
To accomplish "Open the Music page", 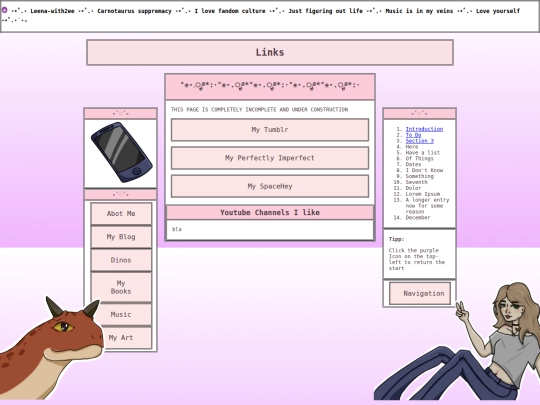I will [x=121, y=314].
